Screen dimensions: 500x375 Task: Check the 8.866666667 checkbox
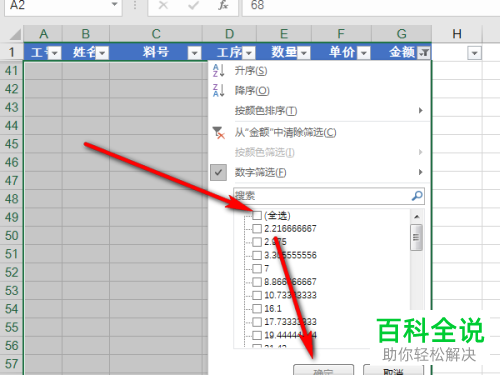click(x=257, y=282)
